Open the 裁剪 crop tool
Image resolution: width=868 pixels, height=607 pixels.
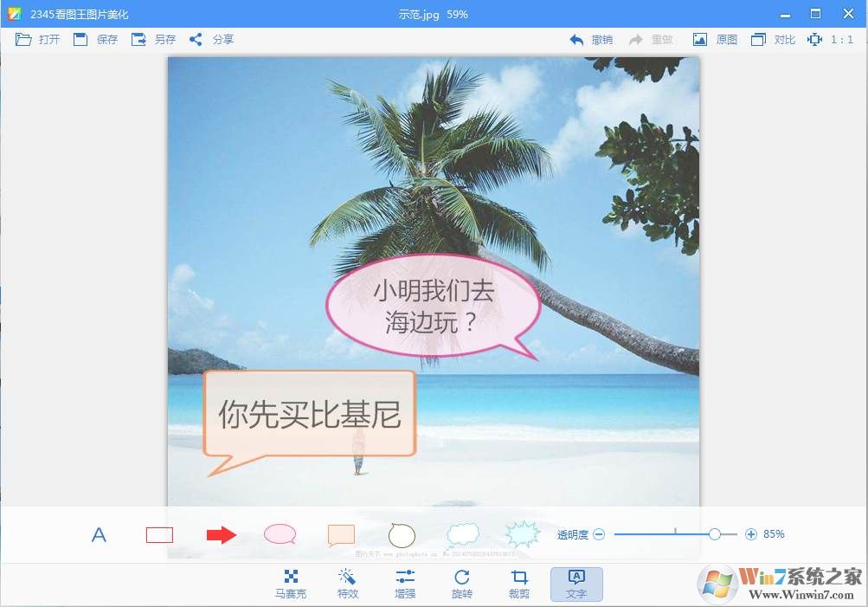[519, 584]
